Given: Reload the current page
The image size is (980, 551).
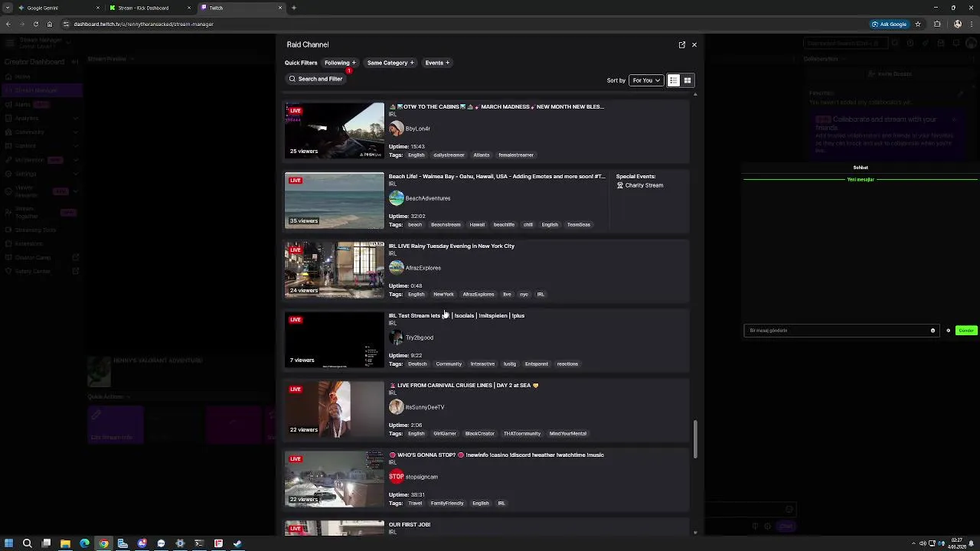Looking at the screenshot, I should [35, 24].
